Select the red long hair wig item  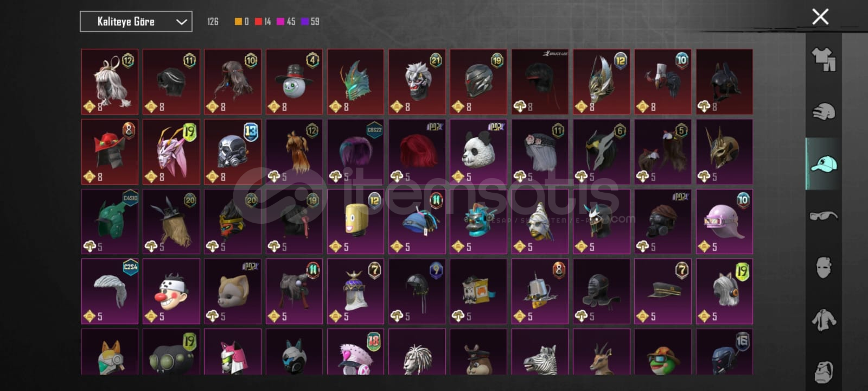point(417,152)
